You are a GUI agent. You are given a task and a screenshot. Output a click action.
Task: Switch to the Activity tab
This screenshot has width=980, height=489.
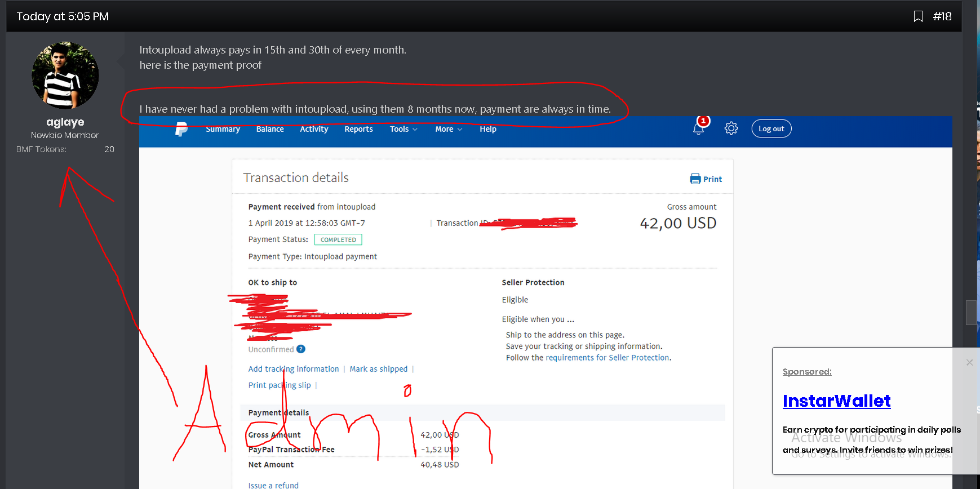[x=314, y=129]
